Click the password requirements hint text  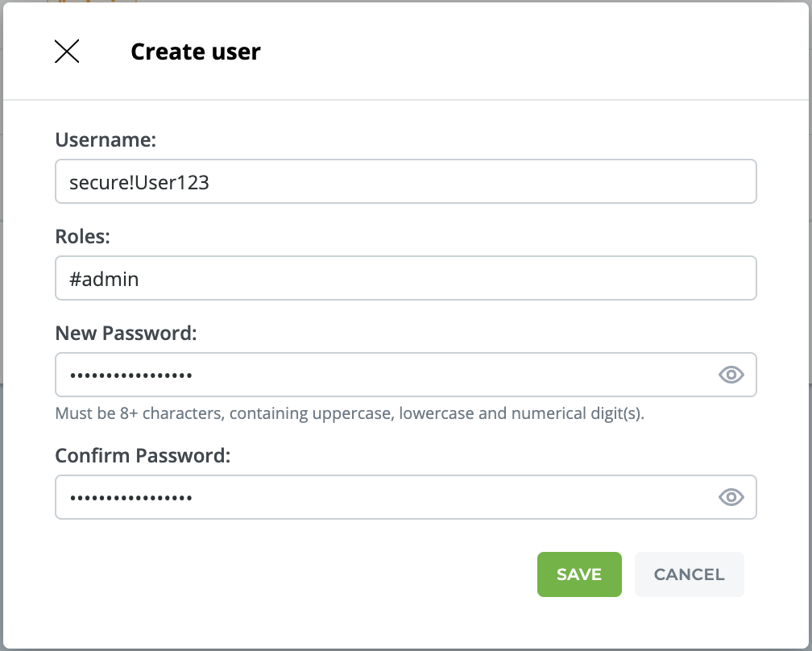[x=350, y=414]
